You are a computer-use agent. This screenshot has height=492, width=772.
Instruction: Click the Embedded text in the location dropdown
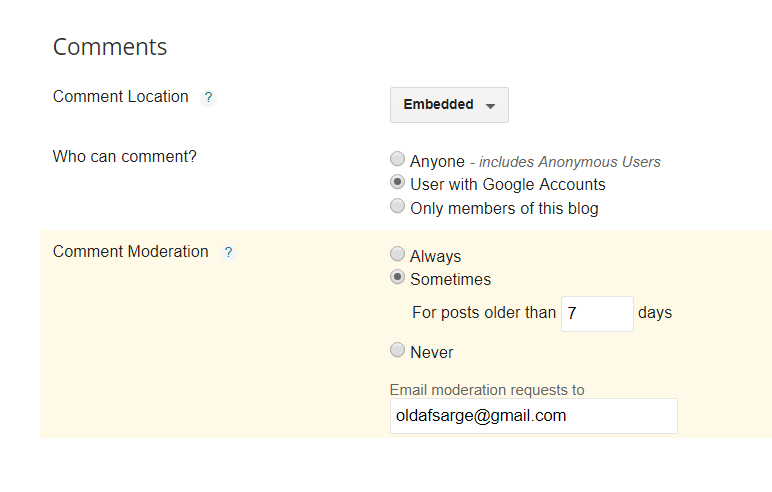[438, 105]
